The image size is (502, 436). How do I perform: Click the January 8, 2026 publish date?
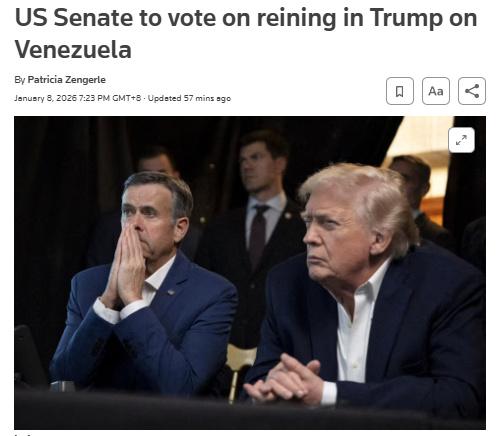[x=46, y=98]
